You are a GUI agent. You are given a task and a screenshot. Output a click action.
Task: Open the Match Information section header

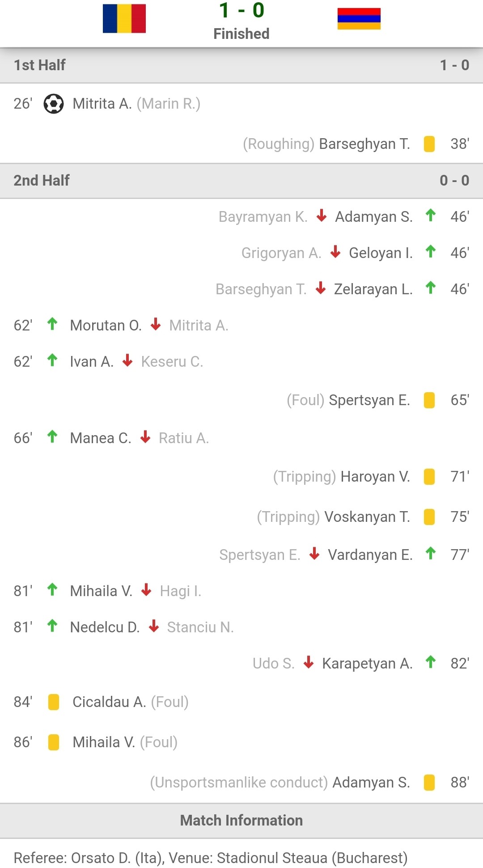(241, 821)
